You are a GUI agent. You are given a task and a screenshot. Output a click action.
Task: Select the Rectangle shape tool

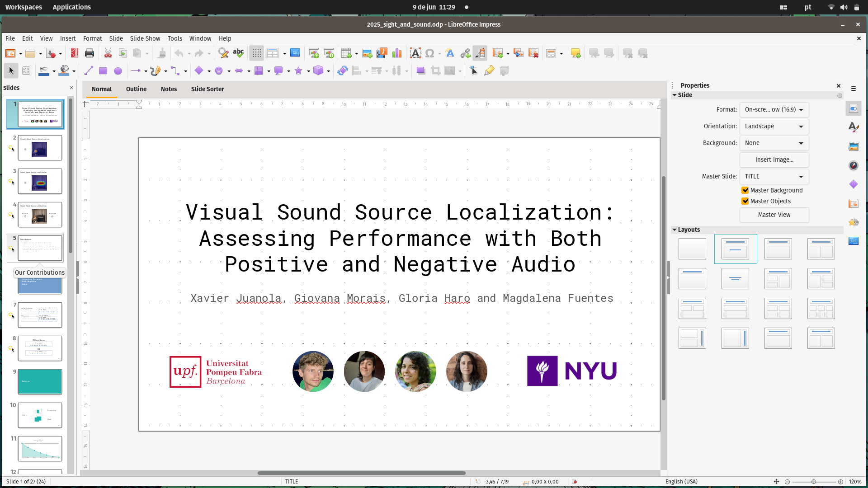coord(103,71)
